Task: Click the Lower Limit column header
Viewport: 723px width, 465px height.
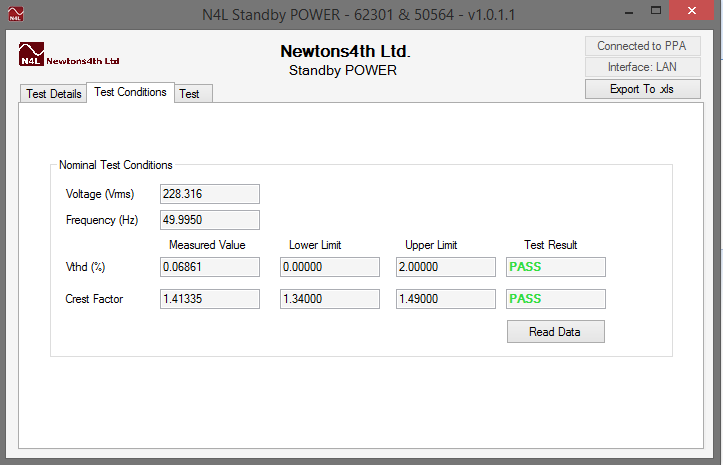Action: point(315,245)
